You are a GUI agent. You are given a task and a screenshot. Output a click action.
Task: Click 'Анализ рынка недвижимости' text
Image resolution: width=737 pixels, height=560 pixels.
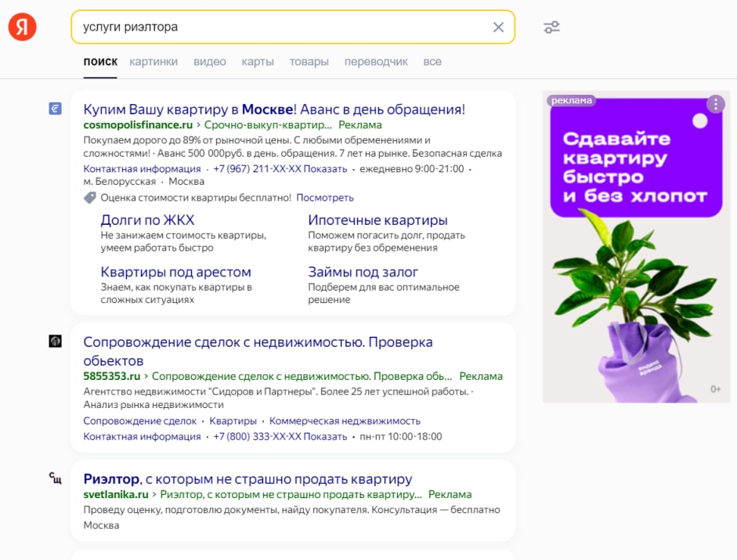coord(154,404)
